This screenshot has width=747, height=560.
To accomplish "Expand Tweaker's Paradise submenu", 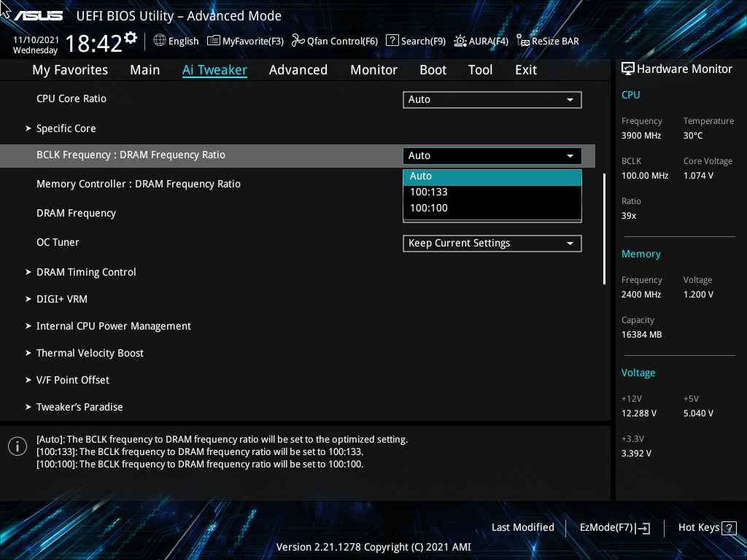I will click(79, 407).
